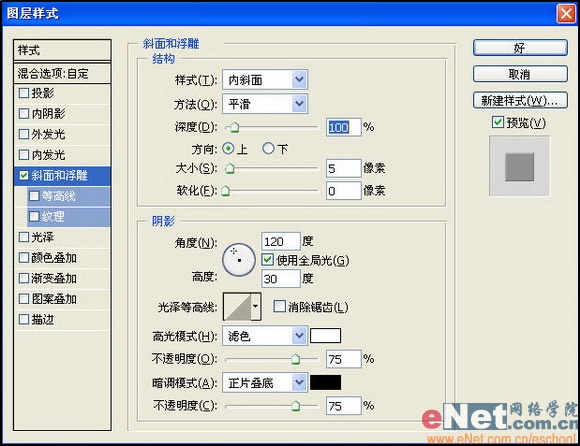
Task: Toggle the 预览 (Preview) checkbox
Action: point(498,122)
